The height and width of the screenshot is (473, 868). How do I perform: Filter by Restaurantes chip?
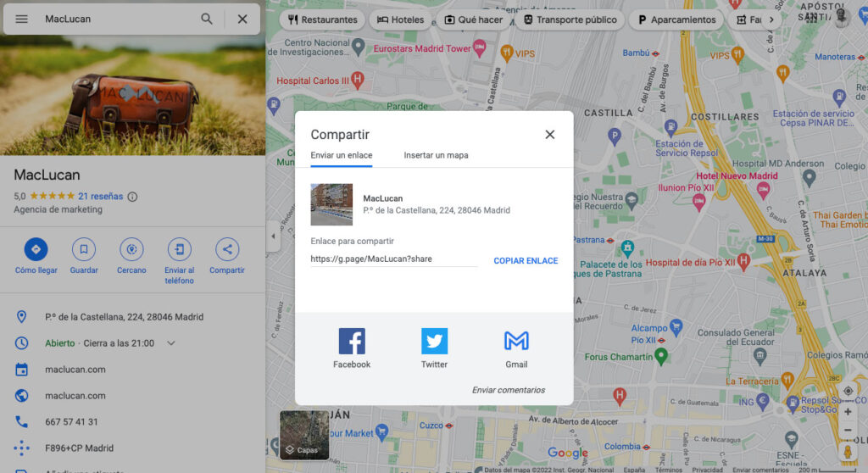click(x=322, y=20)
